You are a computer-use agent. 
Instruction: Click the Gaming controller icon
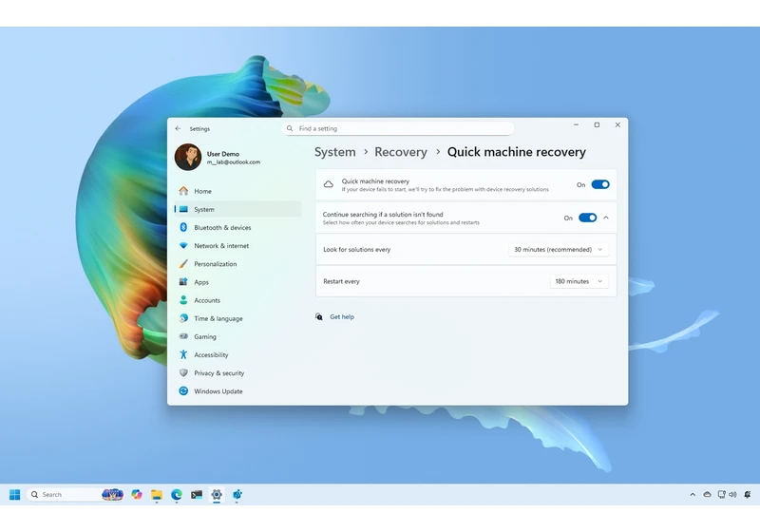point(183,336)
